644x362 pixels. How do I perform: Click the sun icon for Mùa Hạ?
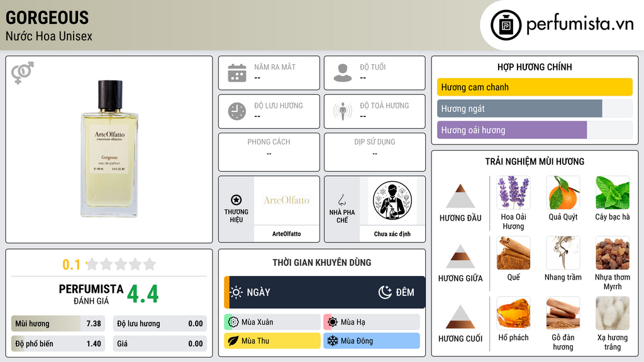pyautogui.click(x=333, y=322)
